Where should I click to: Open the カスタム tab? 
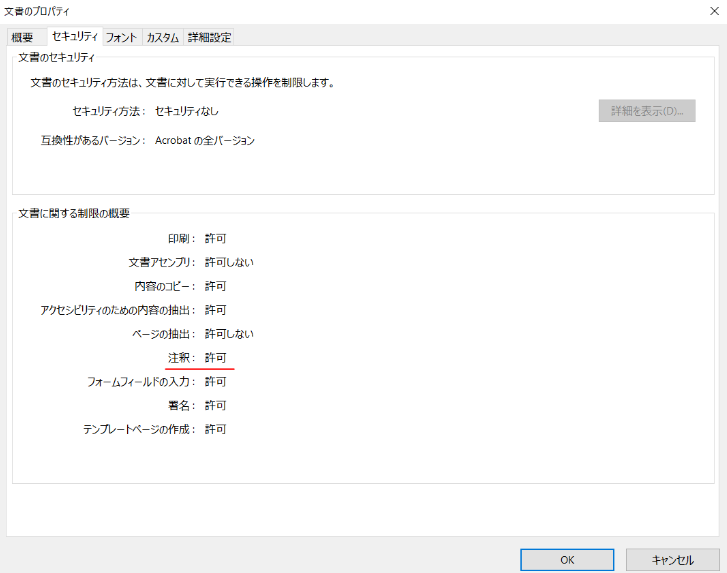[163, 37]
